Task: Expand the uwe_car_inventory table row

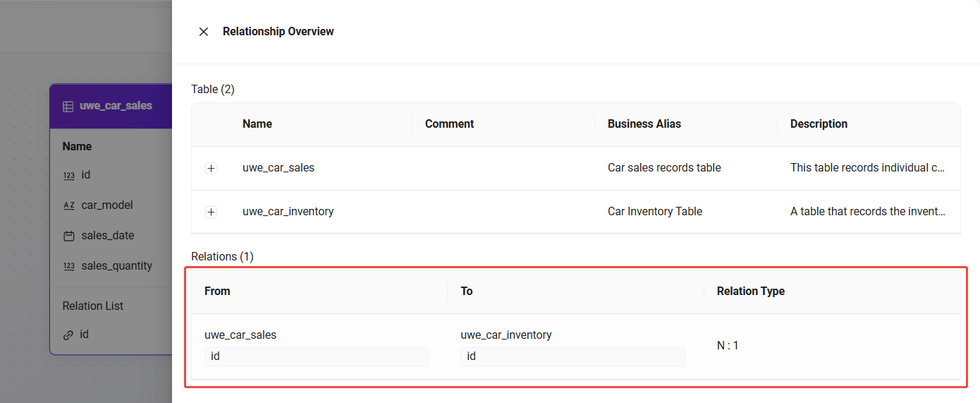Action: (211, 212)
